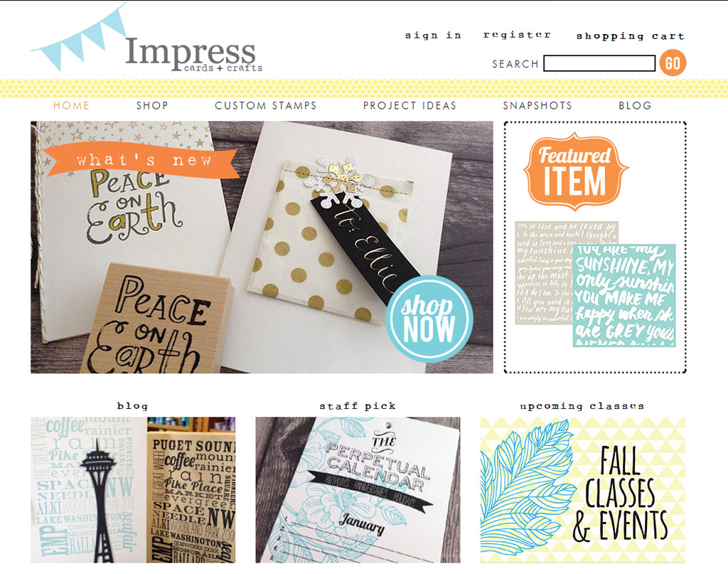Open the SNAPSHOTS navigation item
The image size is (728, 574).
(537, 105)
